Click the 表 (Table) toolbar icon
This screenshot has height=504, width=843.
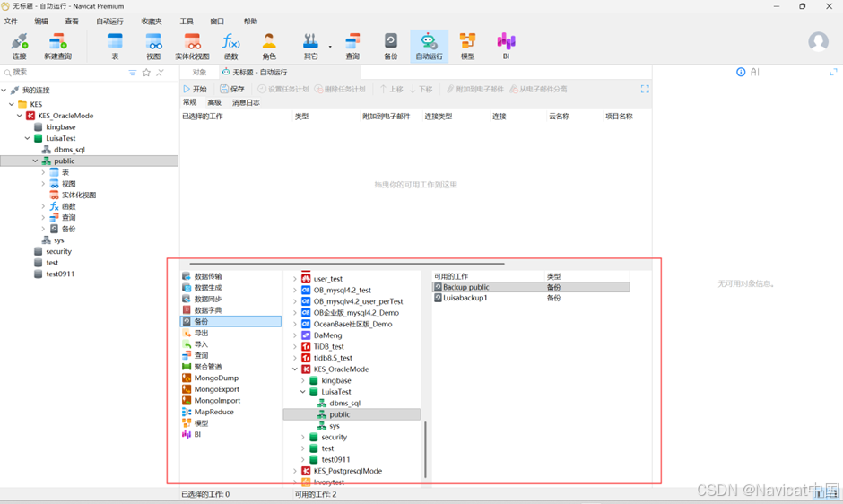tap(115, 47)
